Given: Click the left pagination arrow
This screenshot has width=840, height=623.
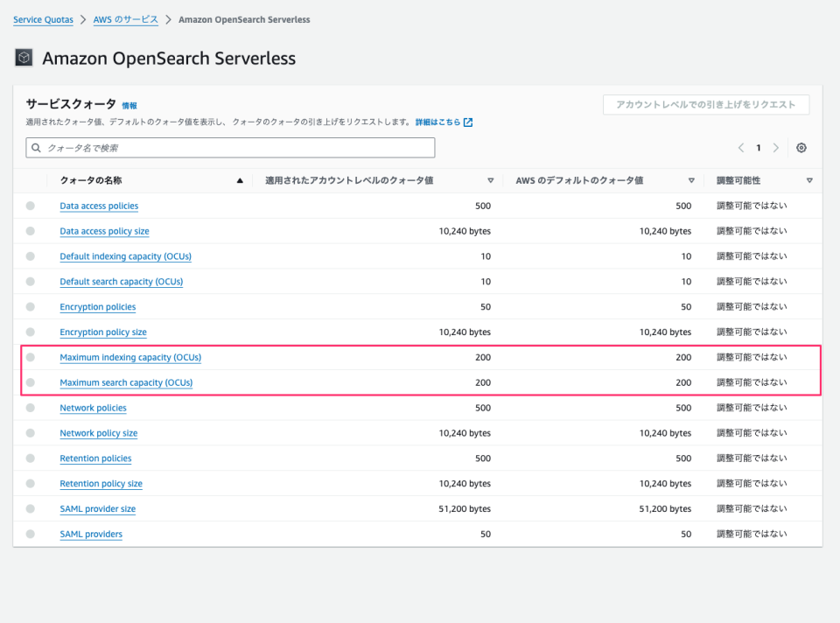Looking at the screenshot, I should pyautogui.click(x=741, y=148).
